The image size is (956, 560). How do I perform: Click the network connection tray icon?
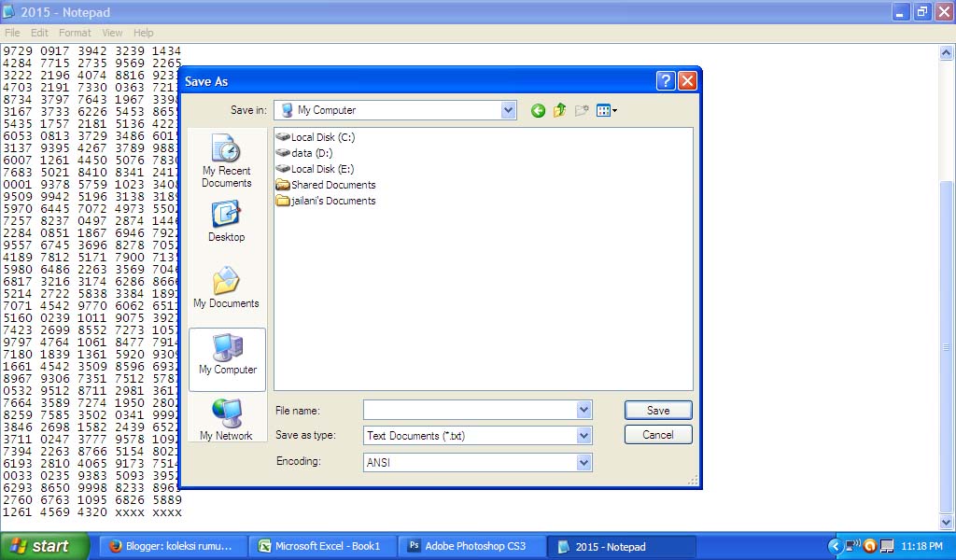point(852,545)
